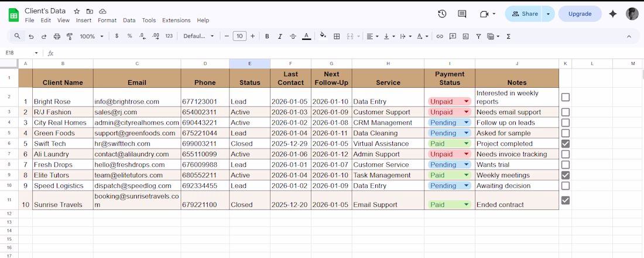Open the Edit menu

coord(46,20)
